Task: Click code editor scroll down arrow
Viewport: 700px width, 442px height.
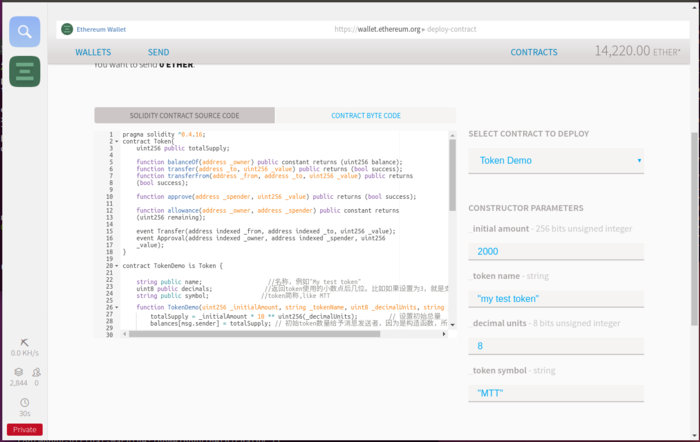Action: 452,325
